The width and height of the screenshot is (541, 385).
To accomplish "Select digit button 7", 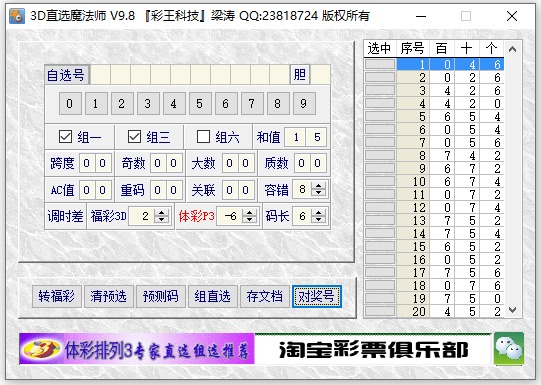I will point(252,103).
